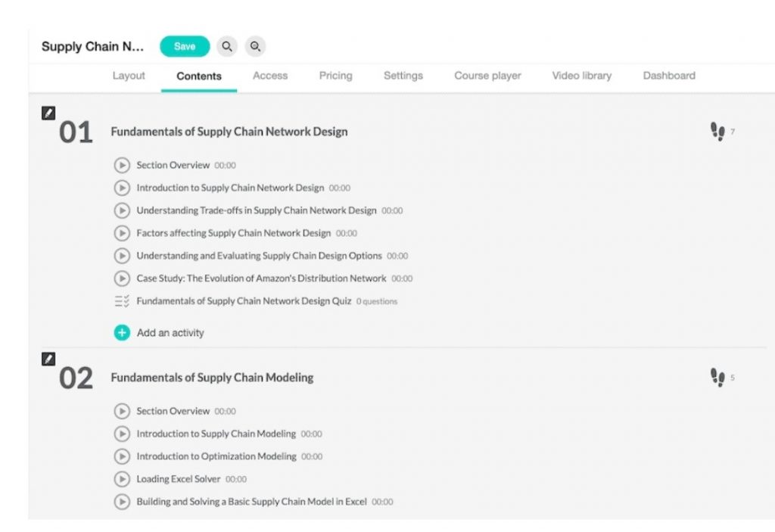The height and width of the screenshot is (532, 775).
Task: Click quiz checklist icon for Network Design Quiz
Action: 122,301
